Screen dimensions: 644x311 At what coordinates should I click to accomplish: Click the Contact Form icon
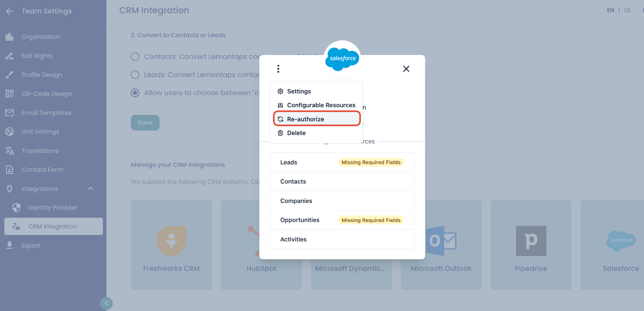tap(10, 170)
